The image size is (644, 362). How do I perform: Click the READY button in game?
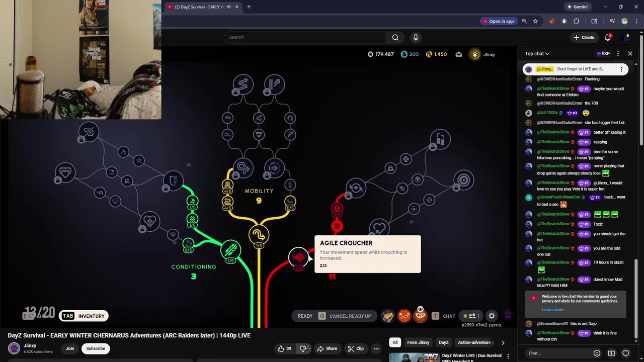click(305, 316)
